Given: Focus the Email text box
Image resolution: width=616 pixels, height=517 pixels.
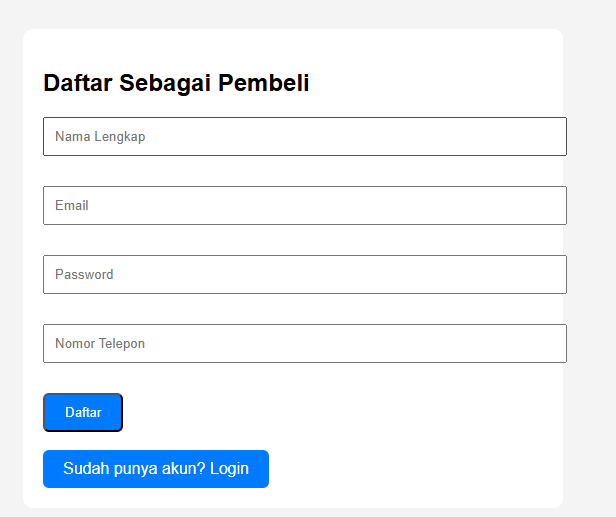Looking at the screenshot, I should 305,205.
